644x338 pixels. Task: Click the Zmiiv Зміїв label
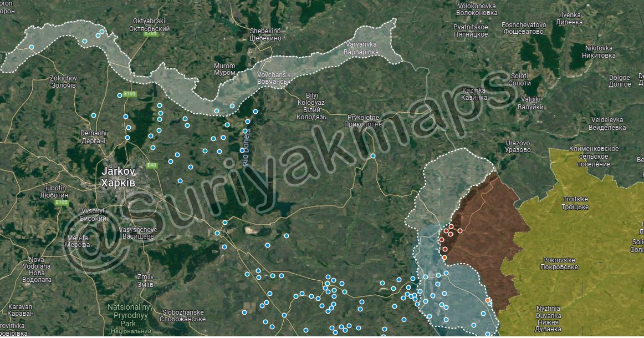point(145,280)
